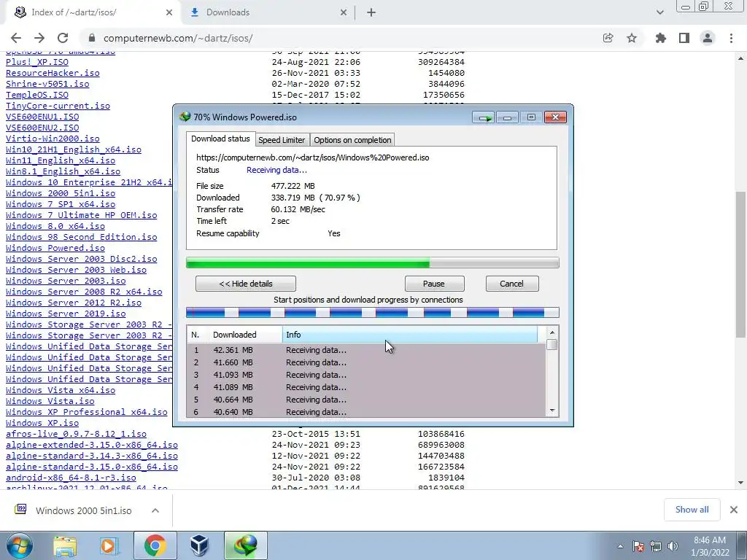Open the Windows_Powered.iso link
747x560 pixels.
55,248
